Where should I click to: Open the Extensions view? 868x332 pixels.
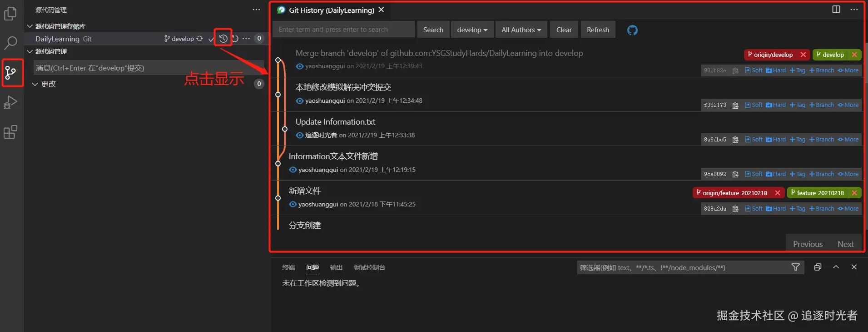click(10, 132)
